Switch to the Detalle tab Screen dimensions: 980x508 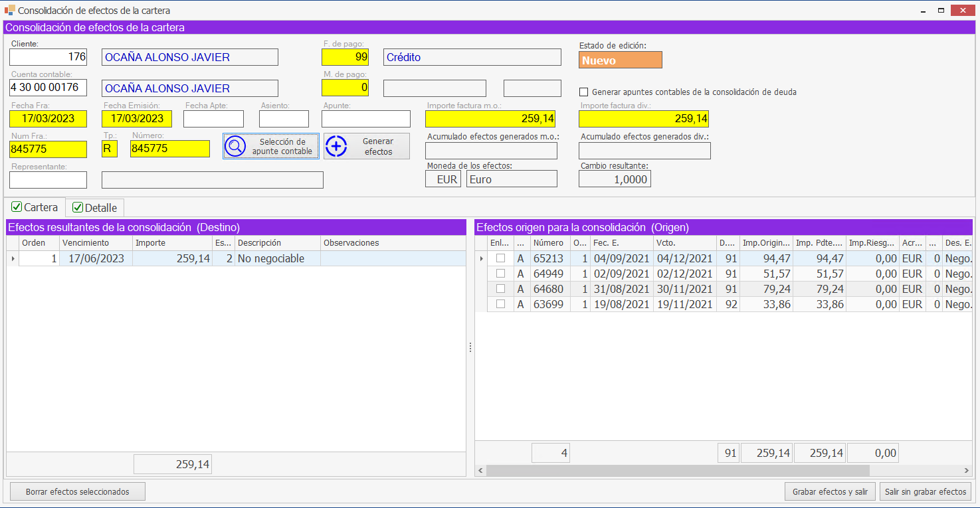point(94,208)
